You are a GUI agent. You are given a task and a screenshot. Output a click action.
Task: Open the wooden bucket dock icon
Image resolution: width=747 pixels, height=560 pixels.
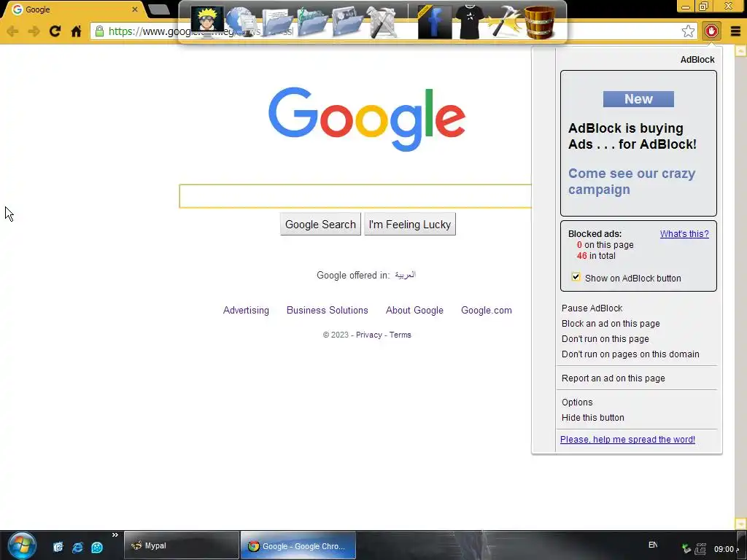click(x=540, y=21)
